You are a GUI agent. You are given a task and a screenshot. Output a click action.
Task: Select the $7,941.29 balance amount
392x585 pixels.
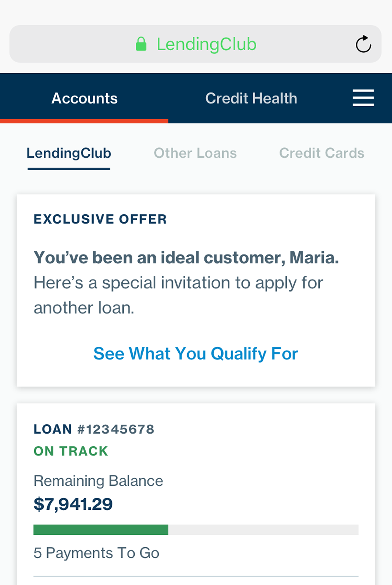[x=73, y=504]
